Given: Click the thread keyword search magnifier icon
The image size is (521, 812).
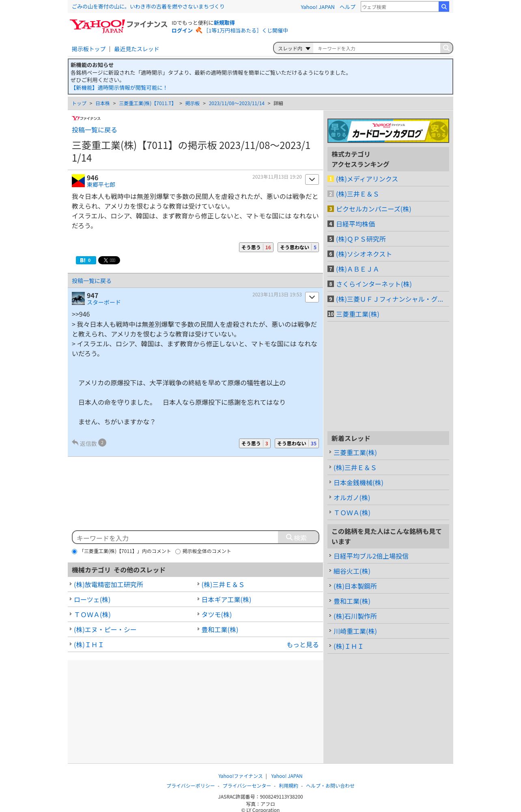Looking at the screenshot, I should coord(446,48).
